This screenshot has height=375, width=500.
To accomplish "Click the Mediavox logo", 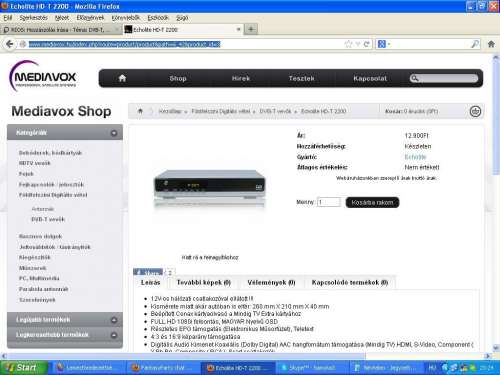I will coord(43,76).
